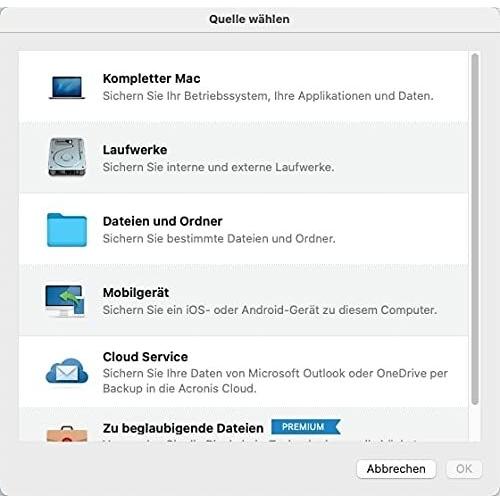Click the briefcase icon for notarized files
Image resolution: width=500 pixels, height=500 pixels.
[67, 433]
